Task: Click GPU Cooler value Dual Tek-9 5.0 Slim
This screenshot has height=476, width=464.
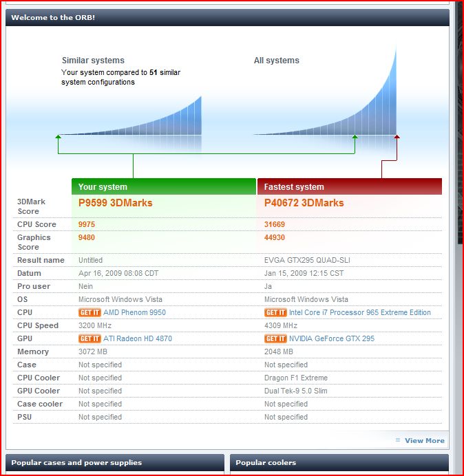Action: (295, 391)
